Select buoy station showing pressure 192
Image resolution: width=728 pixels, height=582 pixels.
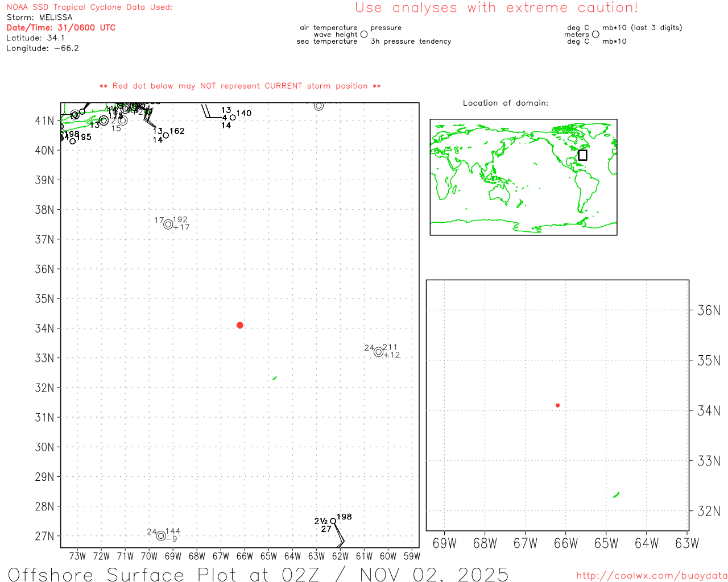(x=168, y=225)
